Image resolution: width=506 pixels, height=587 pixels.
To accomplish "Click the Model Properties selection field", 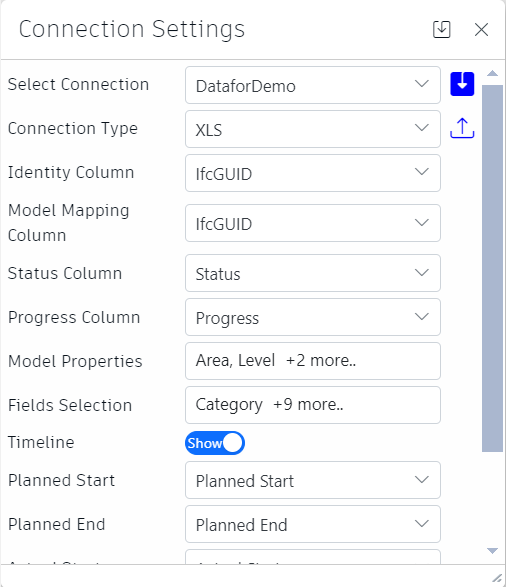I will tap(313, 361).
